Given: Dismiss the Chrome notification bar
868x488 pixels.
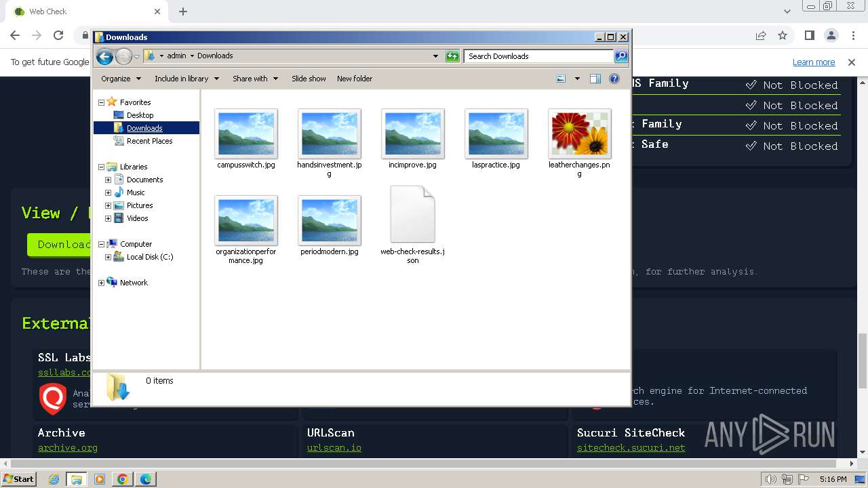Looking at the screenshot, I should point(852,62).
